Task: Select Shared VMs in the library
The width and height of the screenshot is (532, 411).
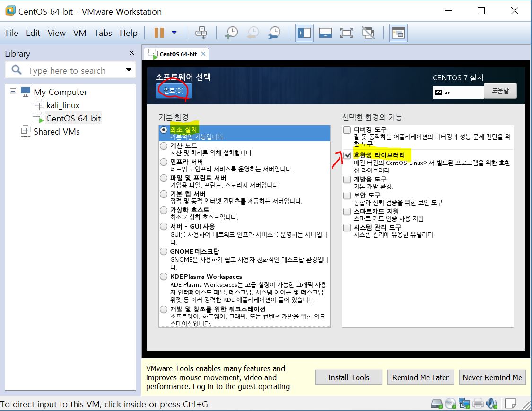Action: click(x=56, y=131)
